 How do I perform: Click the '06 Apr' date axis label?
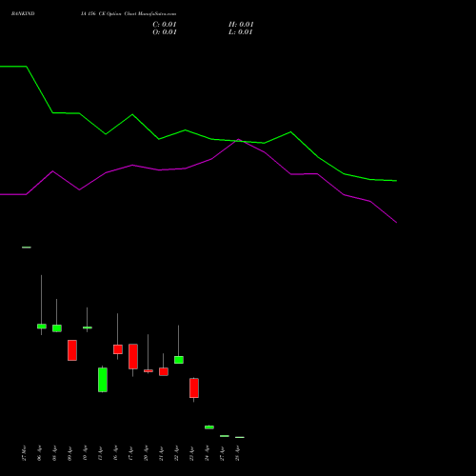40,453
